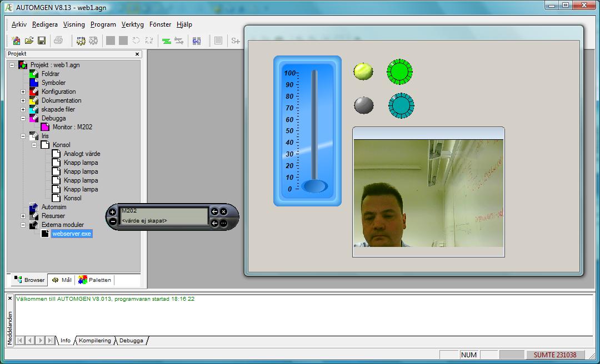
Task: Click the green Foldrar tree icon
Action: pos(34,74)
